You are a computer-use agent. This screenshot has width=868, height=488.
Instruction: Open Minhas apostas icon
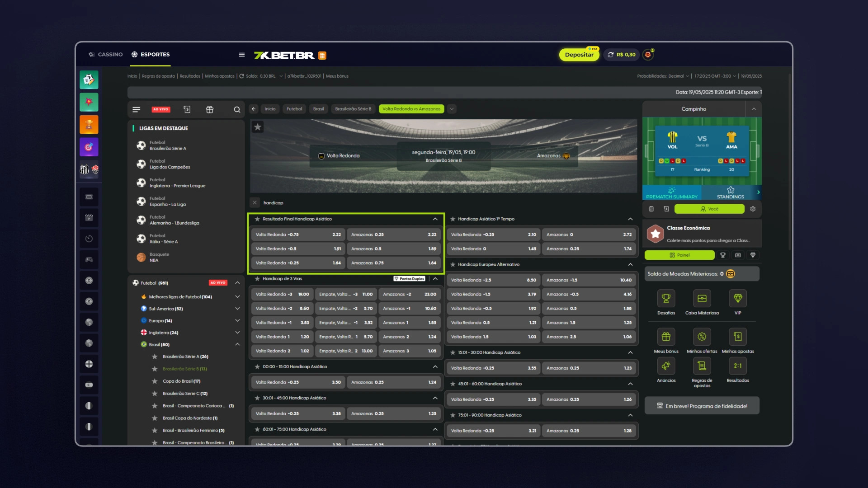pos(738,337)
